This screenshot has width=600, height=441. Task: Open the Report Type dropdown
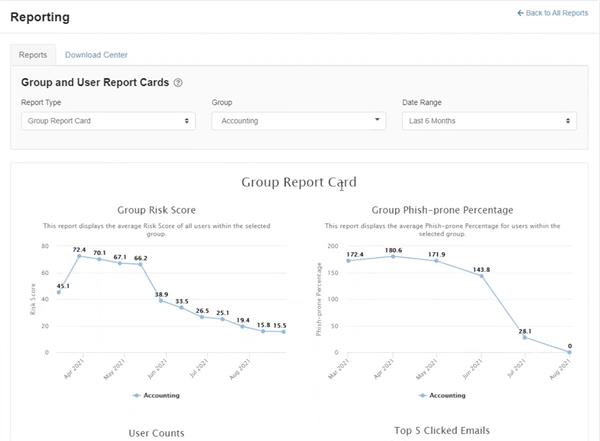click(108, 121)
